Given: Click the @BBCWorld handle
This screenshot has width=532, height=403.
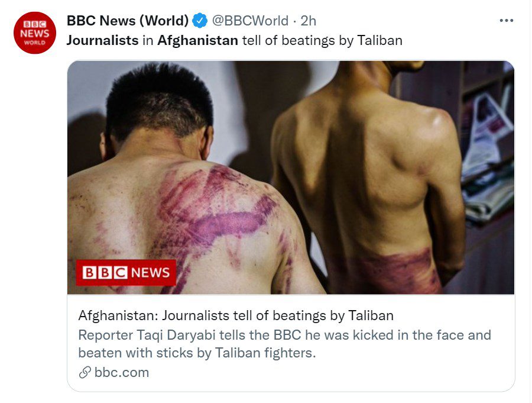Looking at the screenshot, I should tap(250, 21).
